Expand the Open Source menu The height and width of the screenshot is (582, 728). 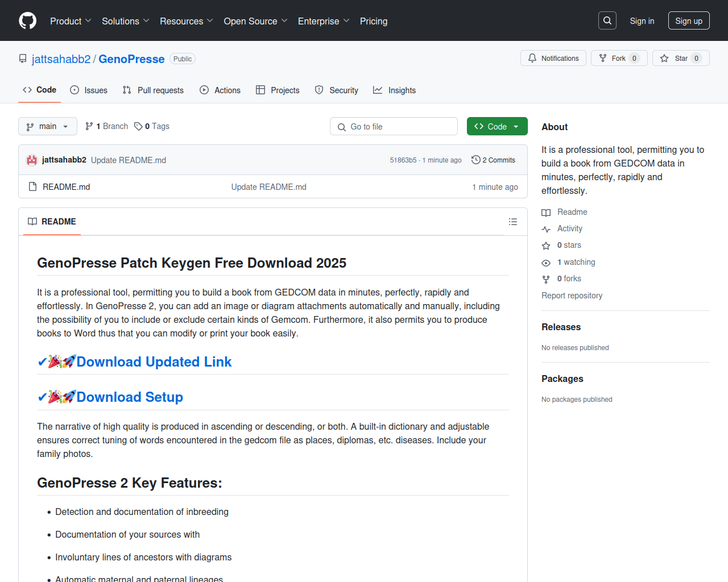pos(256,21)
